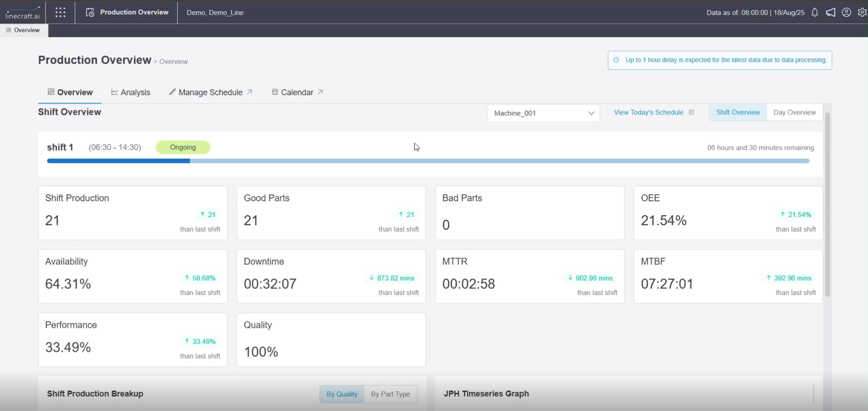
Task: Open the user profile icon
Action: (846, 12)
